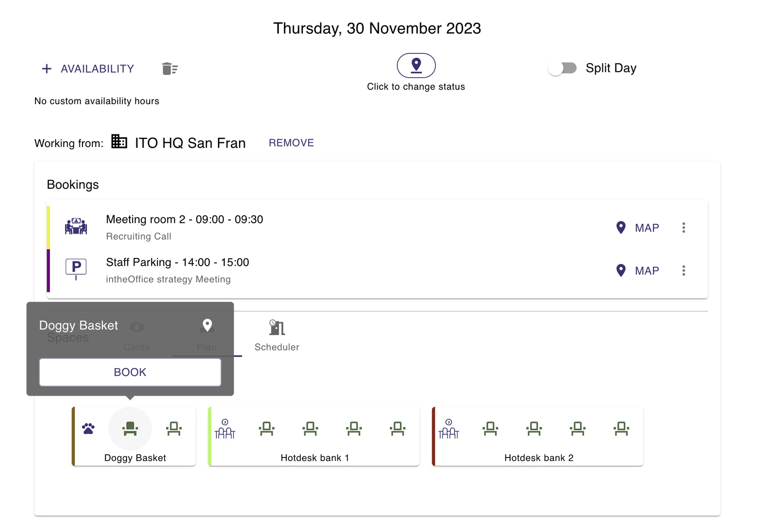The image size is (768, 532).
Task: Select third desk in Hotdesk bank 2
Action: pos(577,428)
